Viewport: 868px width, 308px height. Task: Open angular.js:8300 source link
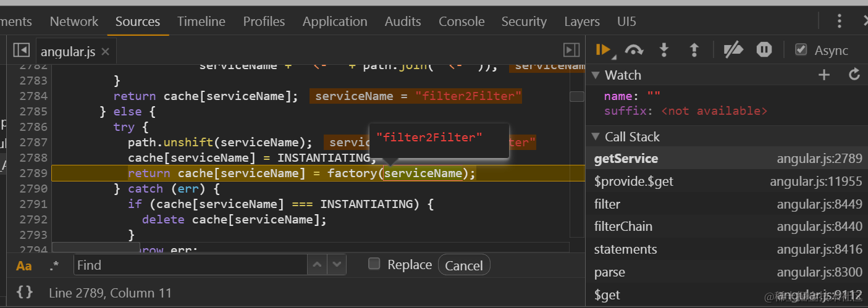coord(819,272)
